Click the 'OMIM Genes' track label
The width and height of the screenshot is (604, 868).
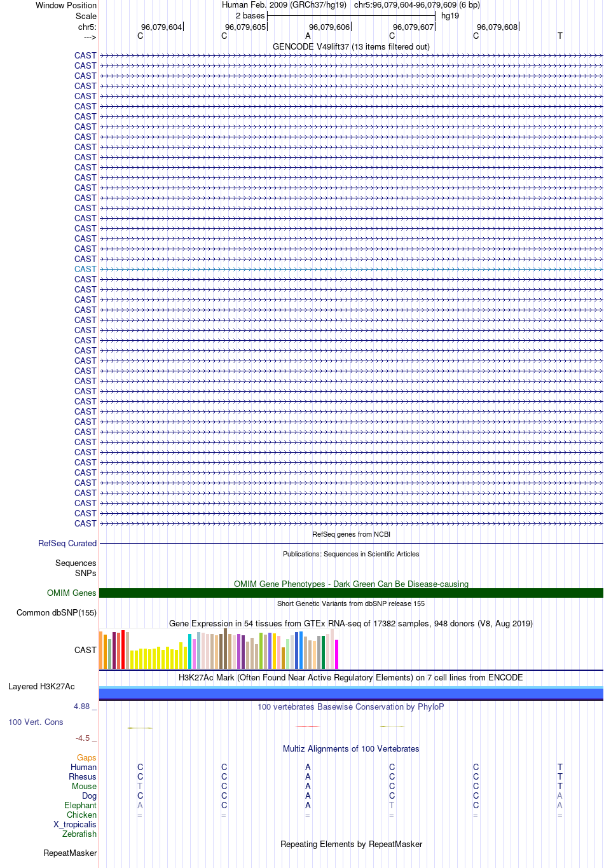(72, 593)
